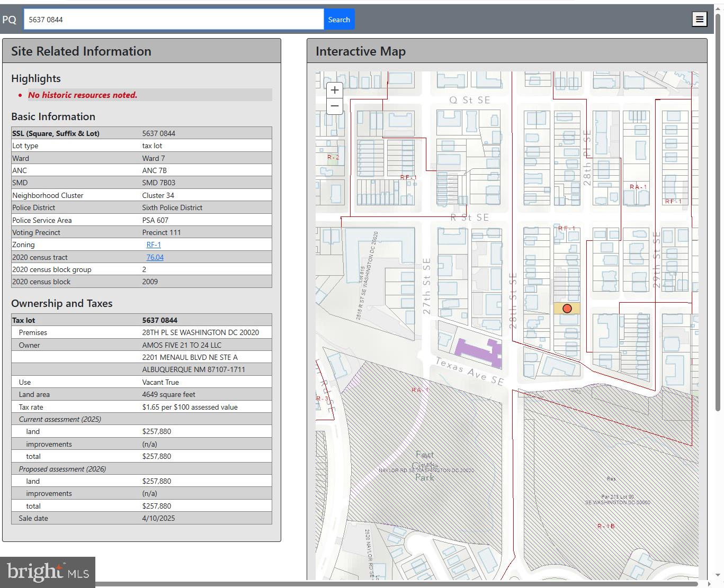724x588 pixels.
Task: Open the hamburger menu icon
Action: coord(699,20)
